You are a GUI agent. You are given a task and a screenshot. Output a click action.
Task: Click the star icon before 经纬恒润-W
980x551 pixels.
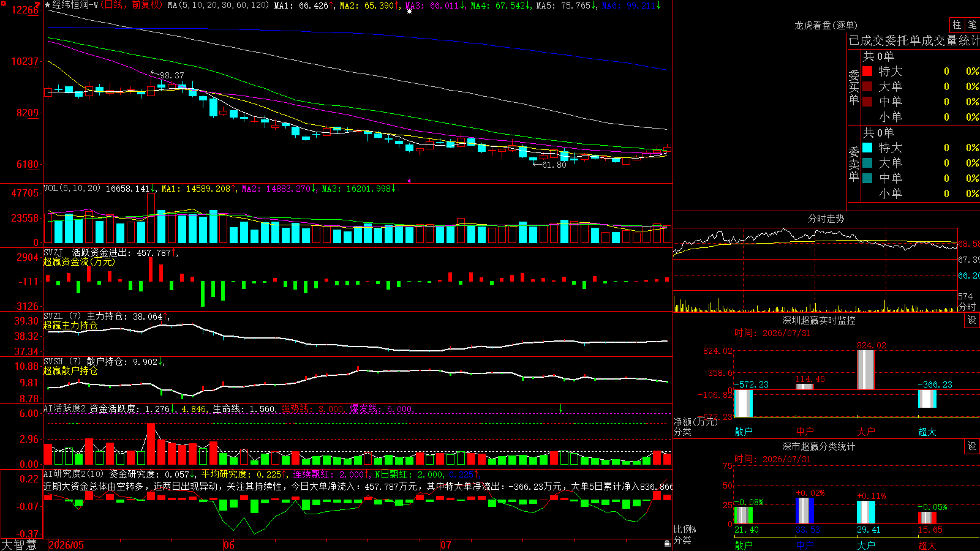(x=47, y=5)
